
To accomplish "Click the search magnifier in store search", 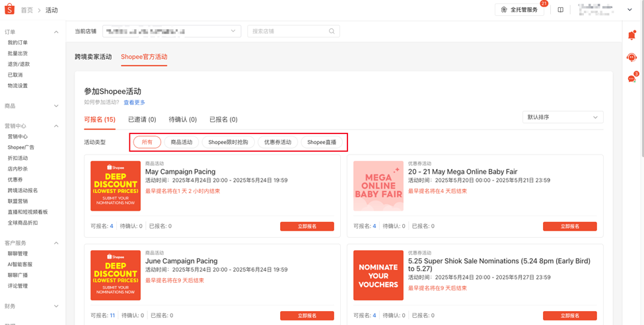I will click(x=332, y=31).
